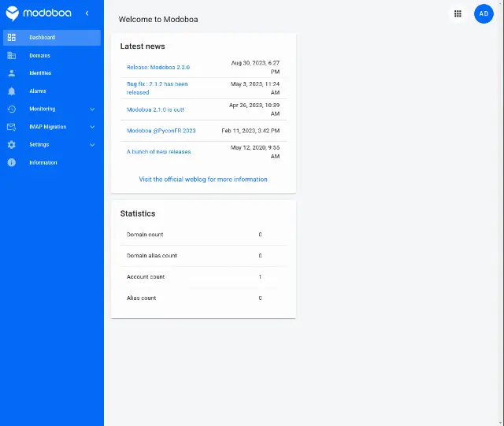This screenshot has width=504, height=426.
Task: Click the 'Welcome to Modoboa' heading
Action: point(158,19)
